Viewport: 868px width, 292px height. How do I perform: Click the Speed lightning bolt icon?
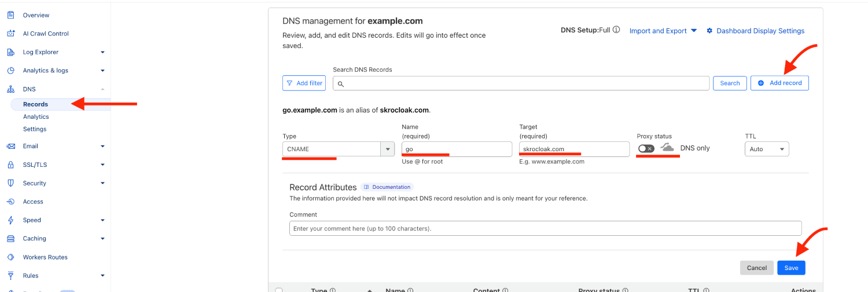(x=10, y=220)
